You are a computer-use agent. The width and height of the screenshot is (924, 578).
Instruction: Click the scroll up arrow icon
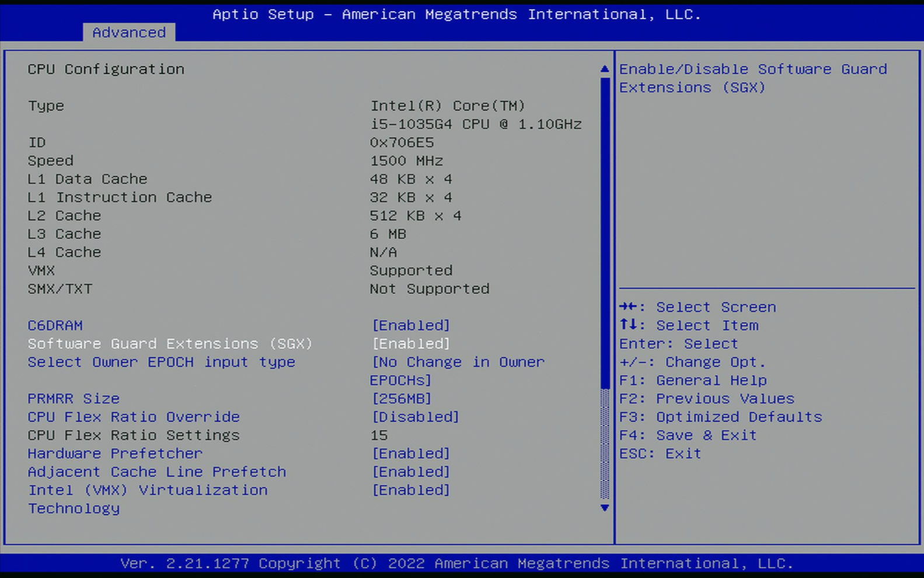pos(604,69)
